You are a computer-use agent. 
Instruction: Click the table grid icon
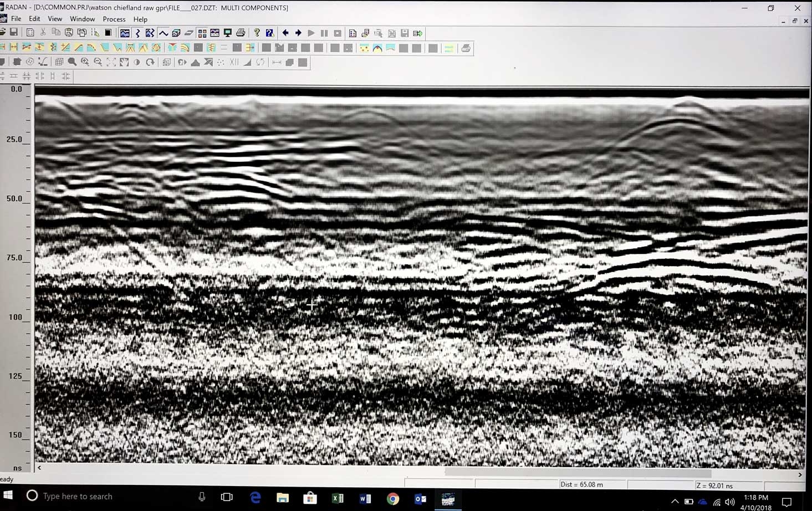[59, 62]
